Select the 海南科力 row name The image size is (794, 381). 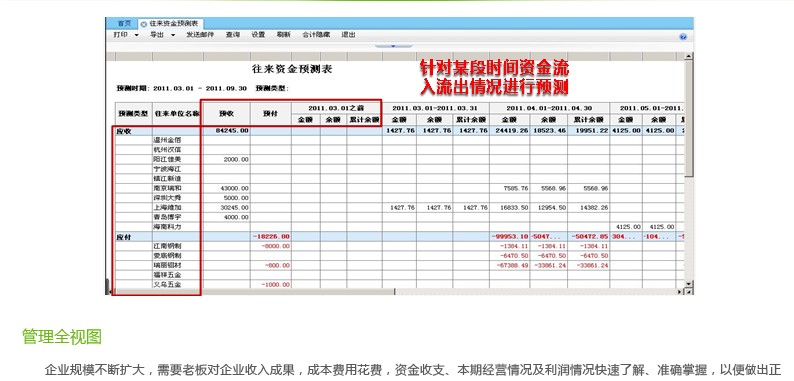pos(167,226)
